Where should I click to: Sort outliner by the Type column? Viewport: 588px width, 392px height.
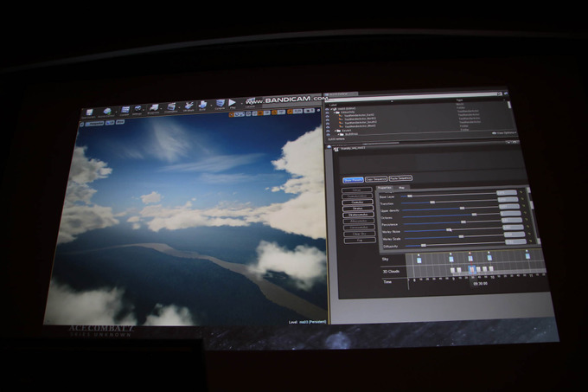click(x=459, y=100)
